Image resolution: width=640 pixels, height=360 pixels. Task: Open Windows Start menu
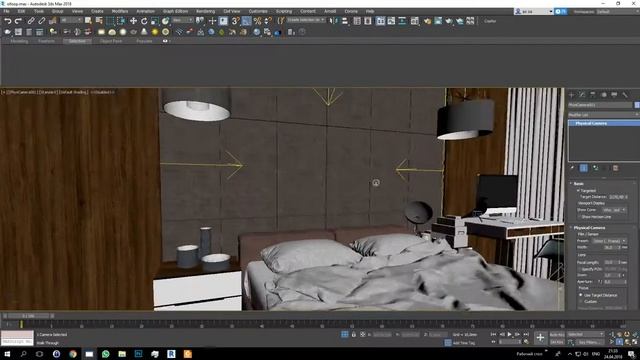(x=7, y=354)
